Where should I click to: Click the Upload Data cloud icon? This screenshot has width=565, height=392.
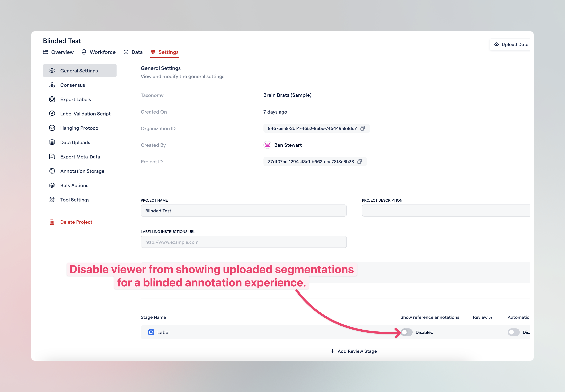coord(496,45)
